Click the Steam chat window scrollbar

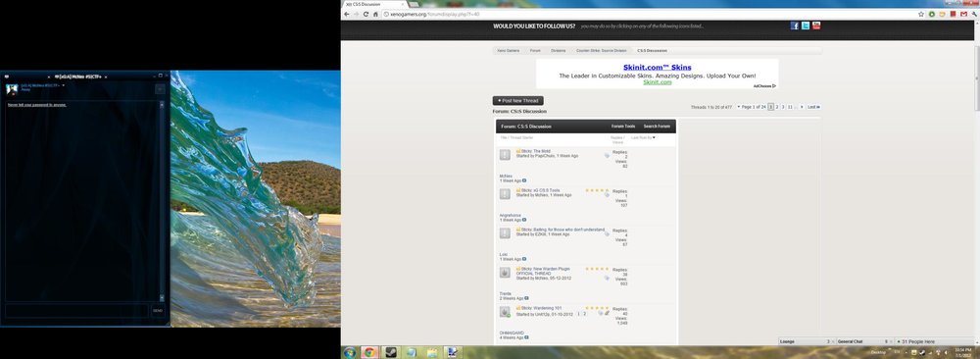[x=162, y=201]
